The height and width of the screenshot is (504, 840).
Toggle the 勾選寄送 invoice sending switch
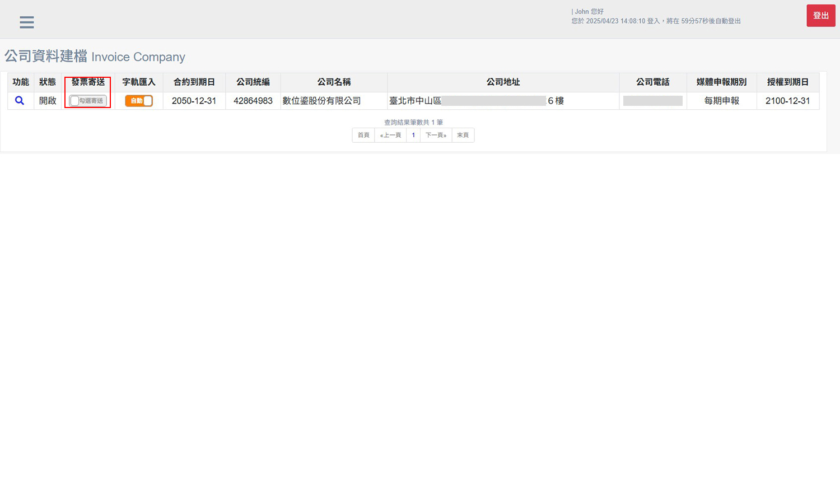click(87, 101)
